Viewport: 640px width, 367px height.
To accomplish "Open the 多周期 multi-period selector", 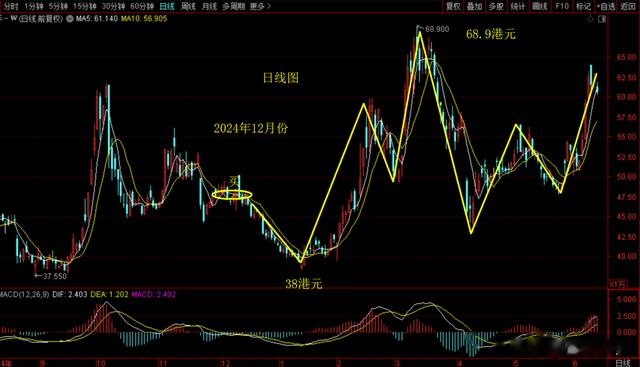I will point(234,6).
